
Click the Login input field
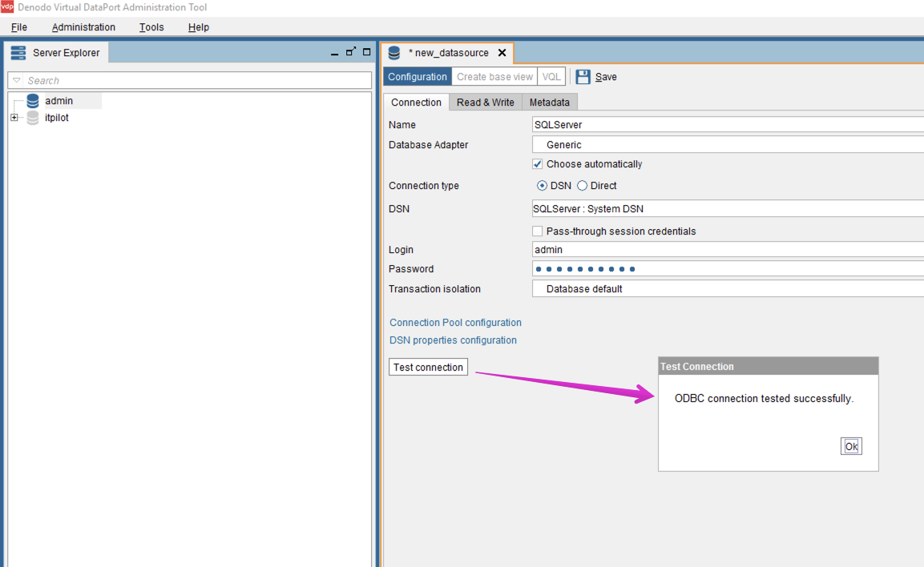pyautogui.click(x=728, y=250)
